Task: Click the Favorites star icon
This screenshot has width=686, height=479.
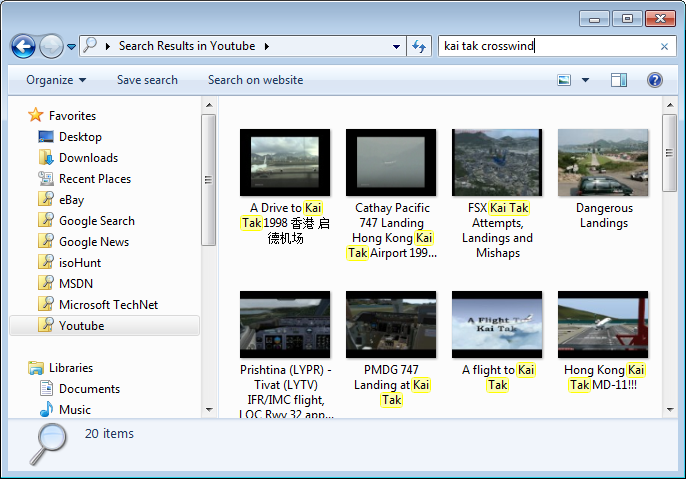Action: (35, 115)
